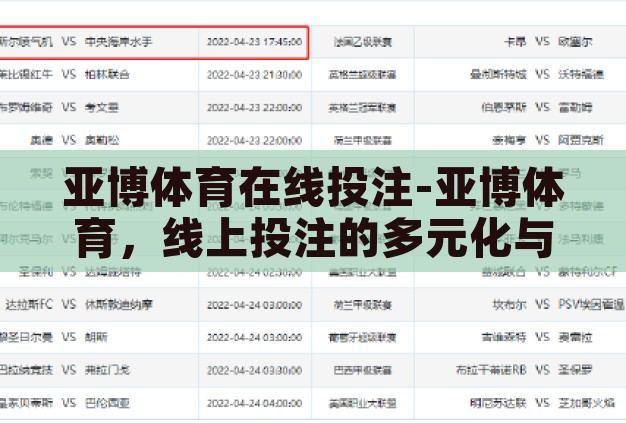Select the league cell 巴西甲级联赛
Image resolution: width=626 pixels, height=423 pixels.
click(x=363, y=370)
